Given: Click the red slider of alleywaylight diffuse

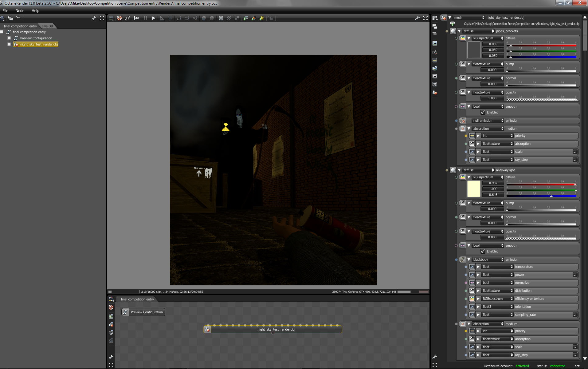Looking at the screenshot, I should (x=541, y=184).
